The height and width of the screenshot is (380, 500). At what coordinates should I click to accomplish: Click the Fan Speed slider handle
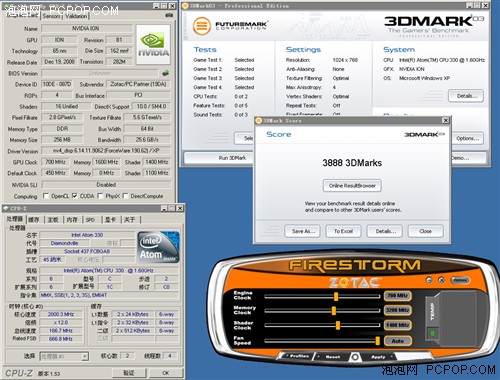(377, 341)
